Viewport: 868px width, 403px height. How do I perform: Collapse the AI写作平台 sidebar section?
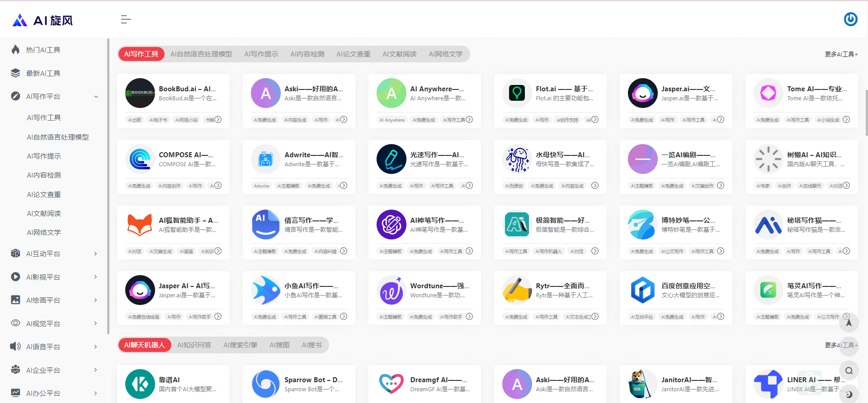tap(96, 96)
